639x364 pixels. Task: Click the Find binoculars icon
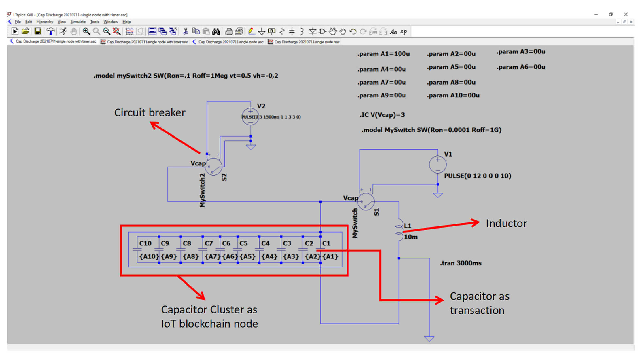tap(216, 32)
